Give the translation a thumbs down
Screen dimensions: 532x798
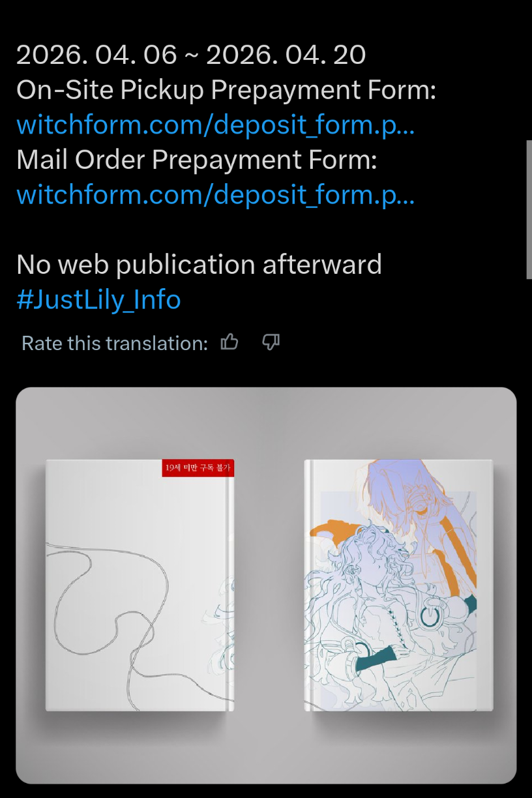click(271, 342)
